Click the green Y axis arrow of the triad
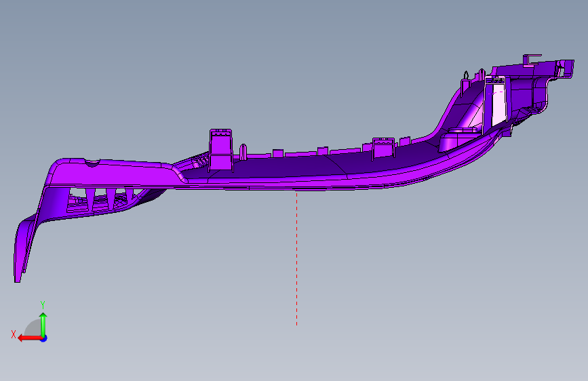588x381 pixels. [x=43, y=324]
